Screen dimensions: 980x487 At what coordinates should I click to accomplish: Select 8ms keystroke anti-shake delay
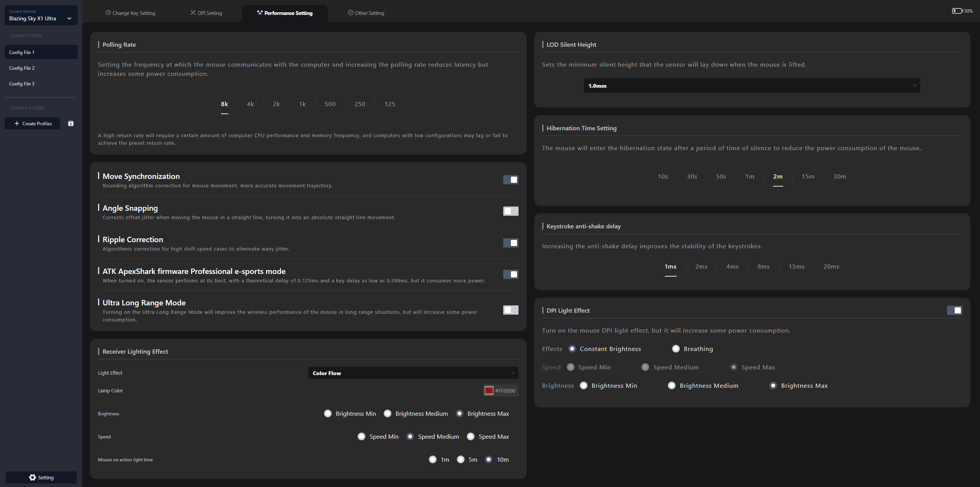tap(763, 266)
